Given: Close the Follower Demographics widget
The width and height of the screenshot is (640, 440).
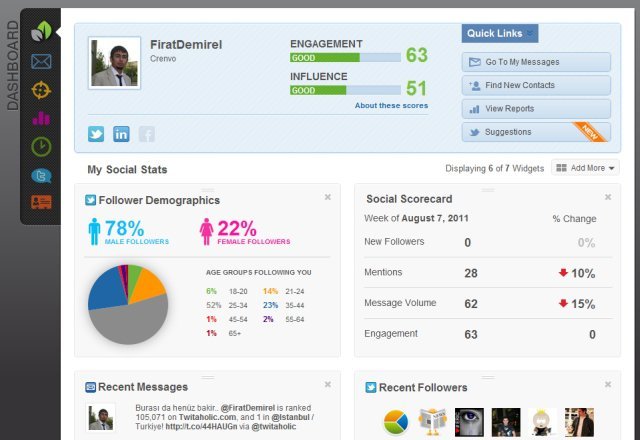Looking at the screenshot, I should [x=327, y=197].
